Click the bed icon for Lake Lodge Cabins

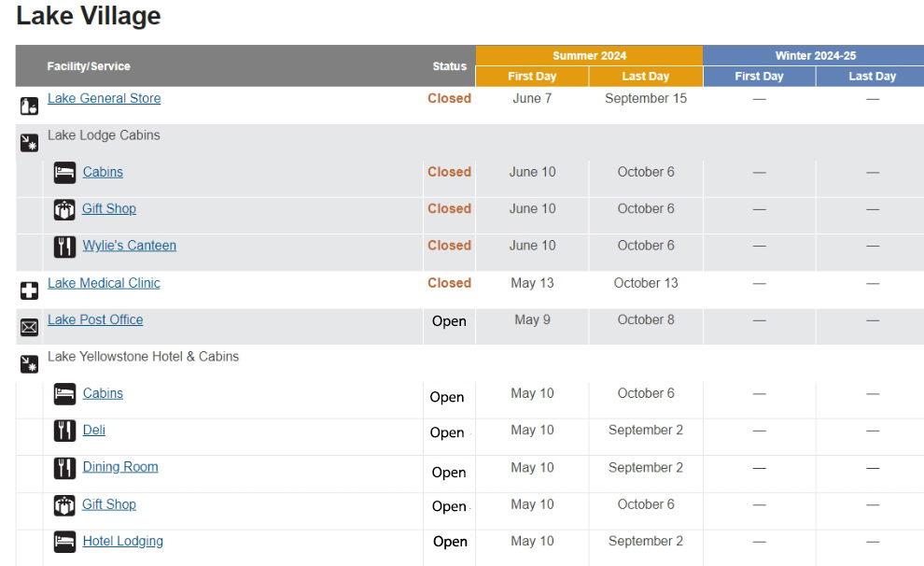coord(64,173)
